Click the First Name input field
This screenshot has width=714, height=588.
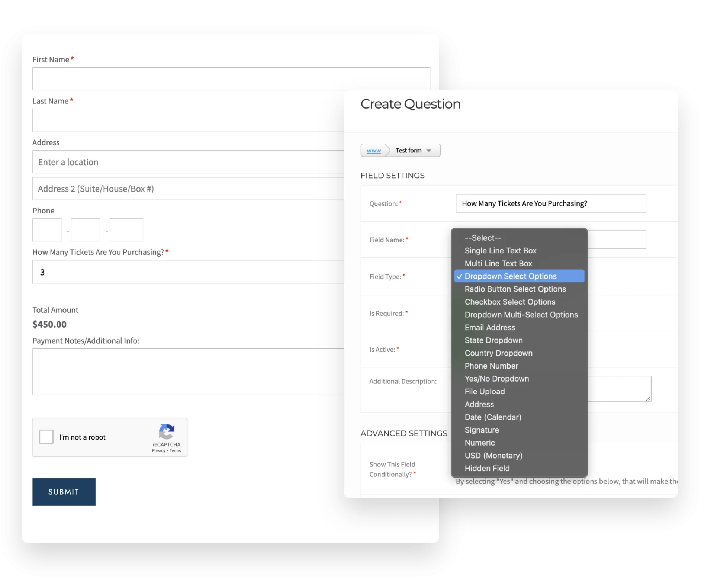[231, 79]
